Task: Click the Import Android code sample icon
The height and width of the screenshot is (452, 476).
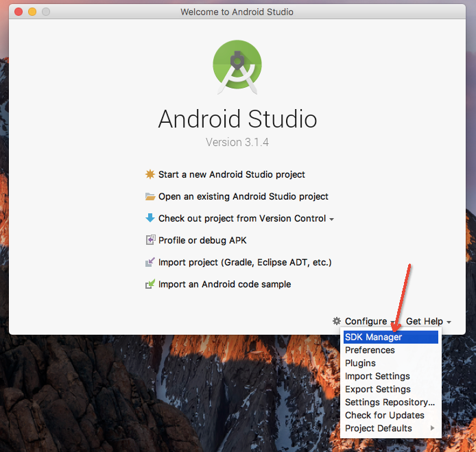Action: (150, 284)
